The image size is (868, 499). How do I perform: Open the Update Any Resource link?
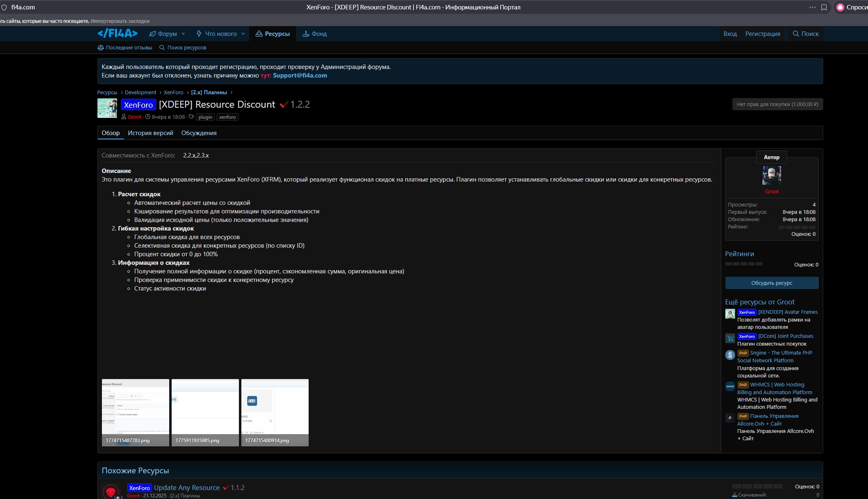tap(187, 488)
